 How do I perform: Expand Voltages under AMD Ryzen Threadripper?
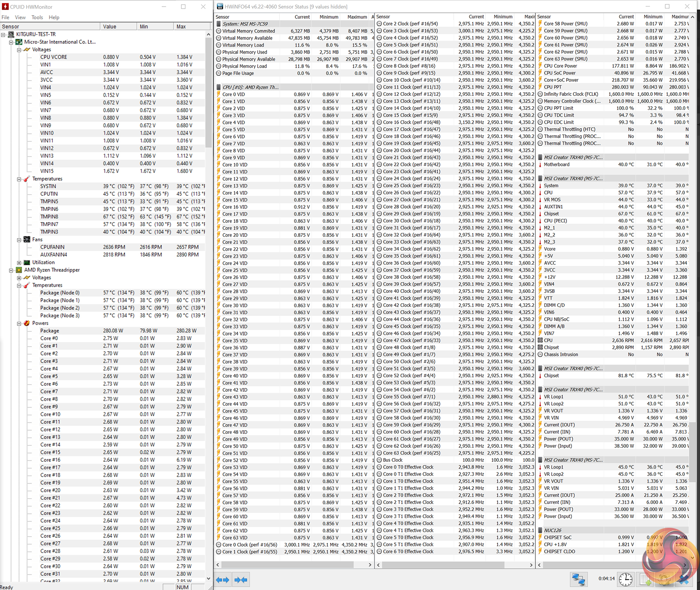(19, 278)
